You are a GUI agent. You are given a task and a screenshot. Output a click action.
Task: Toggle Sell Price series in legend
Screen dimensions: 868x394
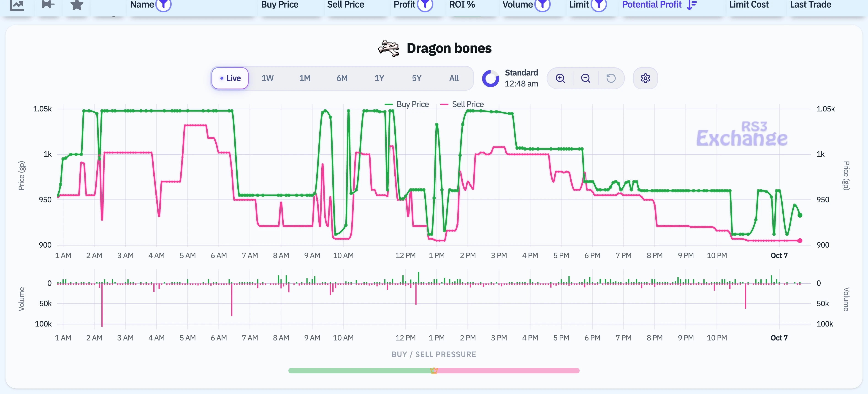[462, 104]
